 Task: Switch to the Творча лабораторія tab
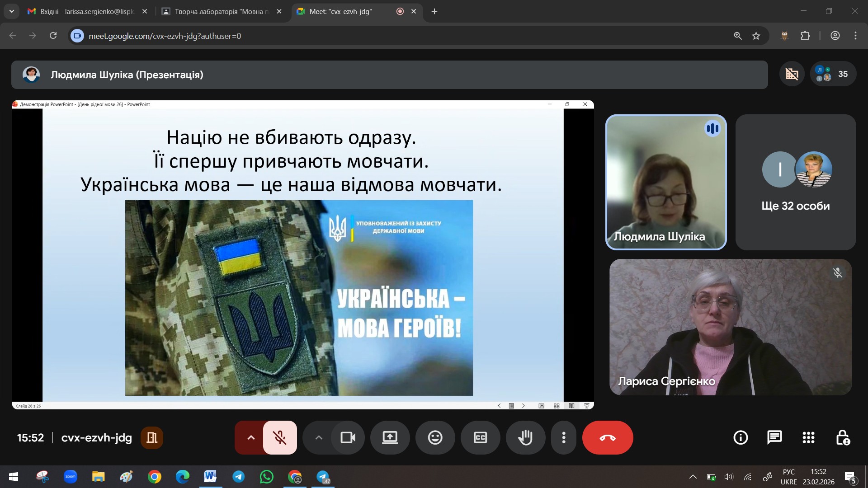(221, 11)
